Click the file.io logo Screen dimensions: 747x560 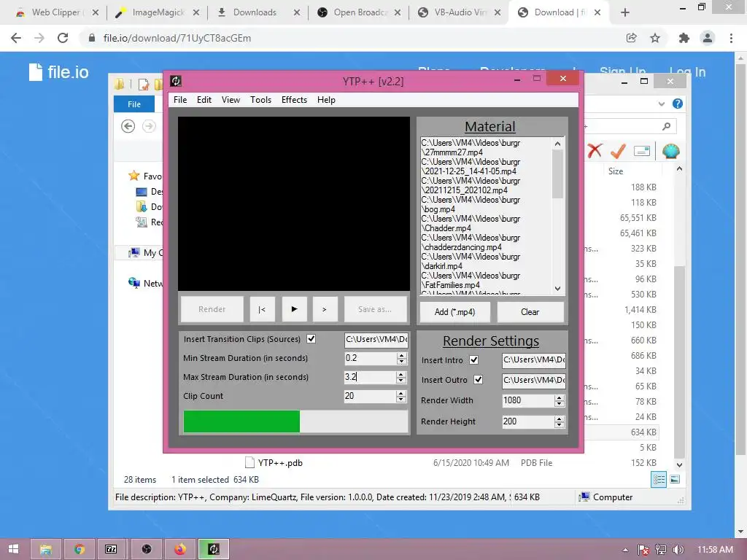point(58,72)
